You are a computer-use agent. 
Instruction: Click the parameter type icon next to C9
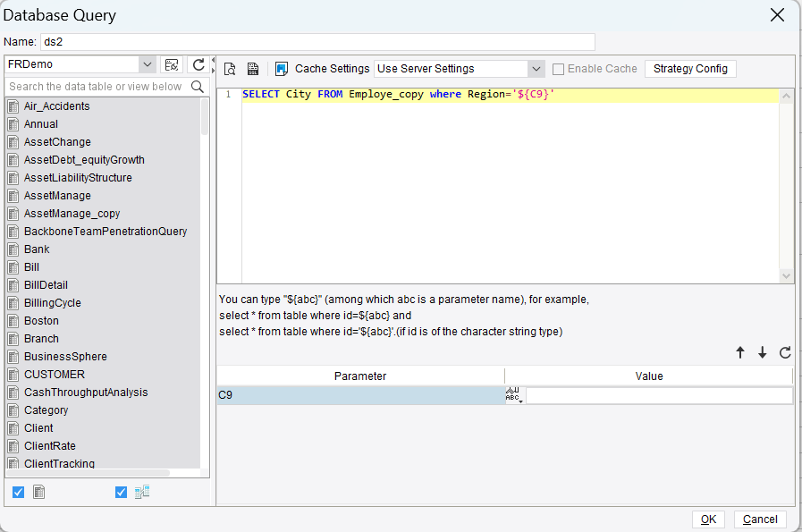[x=510, y=392]
